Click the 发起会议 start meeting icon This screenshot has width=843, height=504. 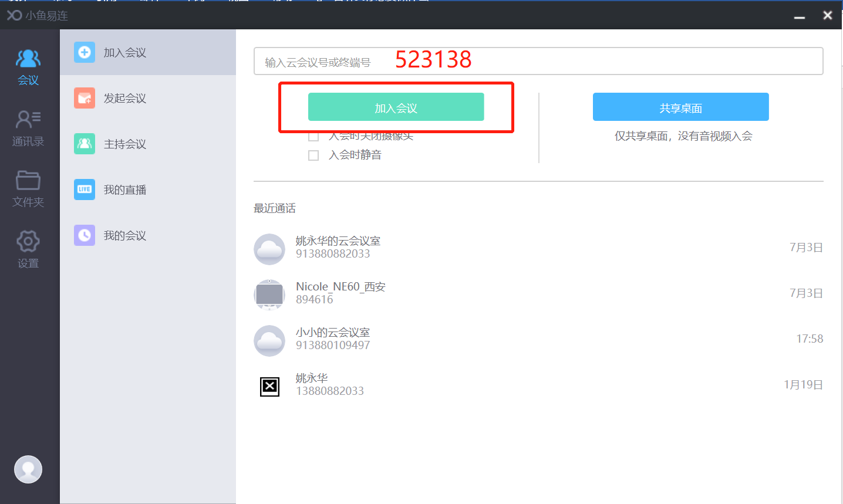click(x=85, y=98)
